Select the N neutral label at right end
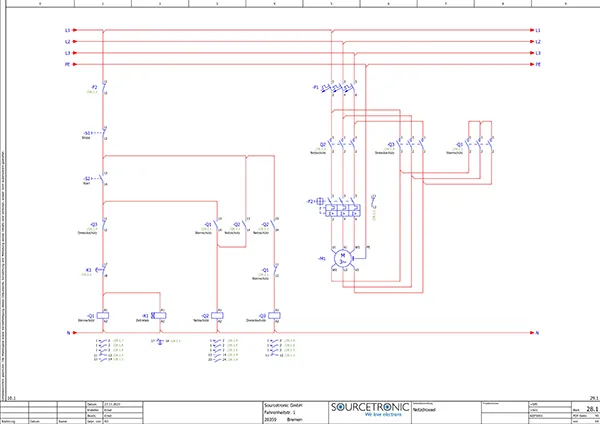This screenshot has width=600, height=424. pyautogui.click(x=537, y=331)
